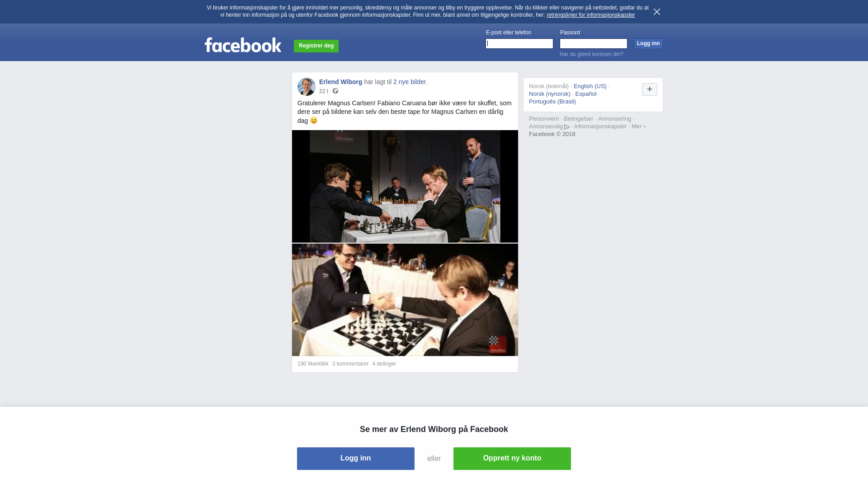The image size is (868, 488).
Task: Click the public globe privacy icon
Action: [335, 91]
